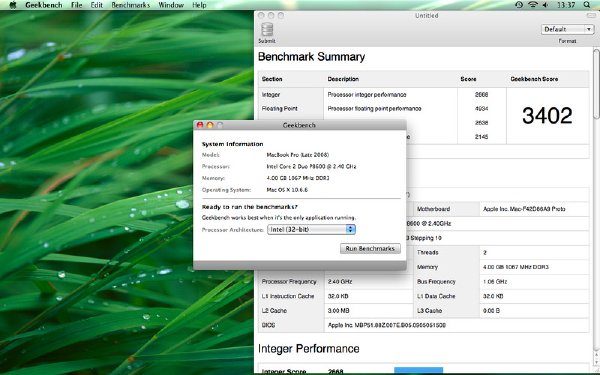Click the Benchmark Summary heading
Viewport: 600px width, 375px height.
[x=311, y=57]
